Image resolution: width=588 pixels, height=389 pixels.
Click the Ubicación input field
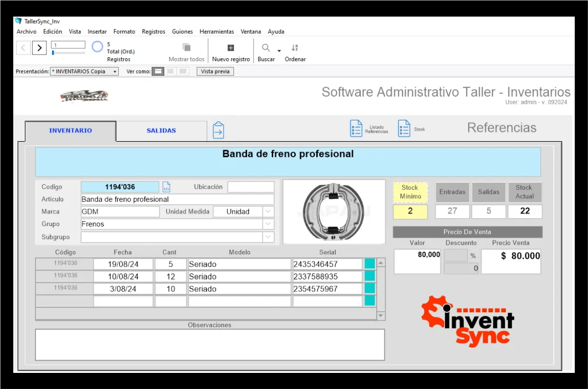coord(250,187)
